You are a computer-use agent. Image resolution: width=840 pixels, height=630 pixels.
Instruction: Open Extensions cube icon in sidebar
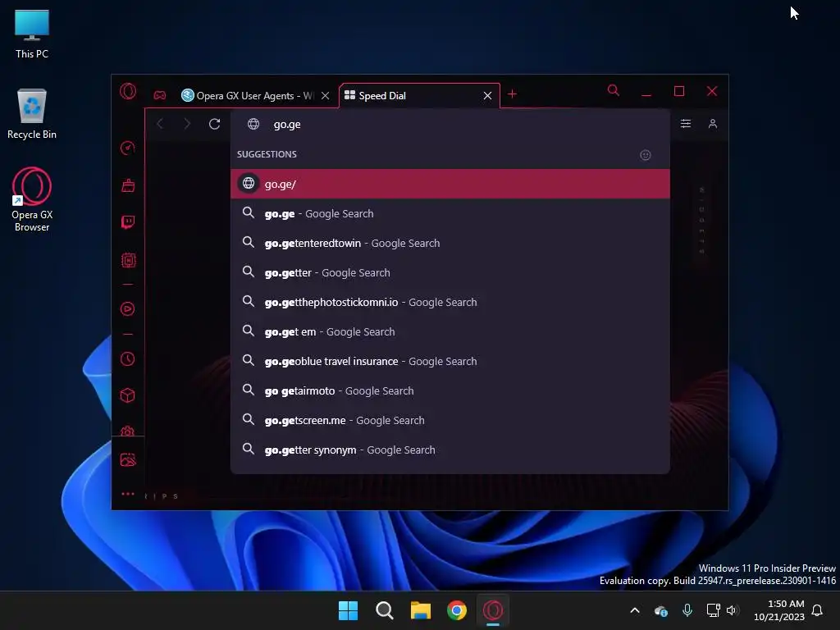point(127,395)
